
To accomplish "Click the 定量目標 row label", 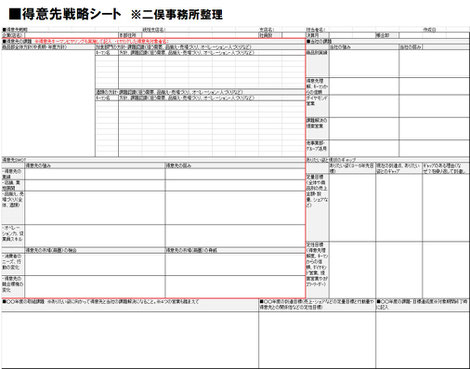I will click(317, 190).
